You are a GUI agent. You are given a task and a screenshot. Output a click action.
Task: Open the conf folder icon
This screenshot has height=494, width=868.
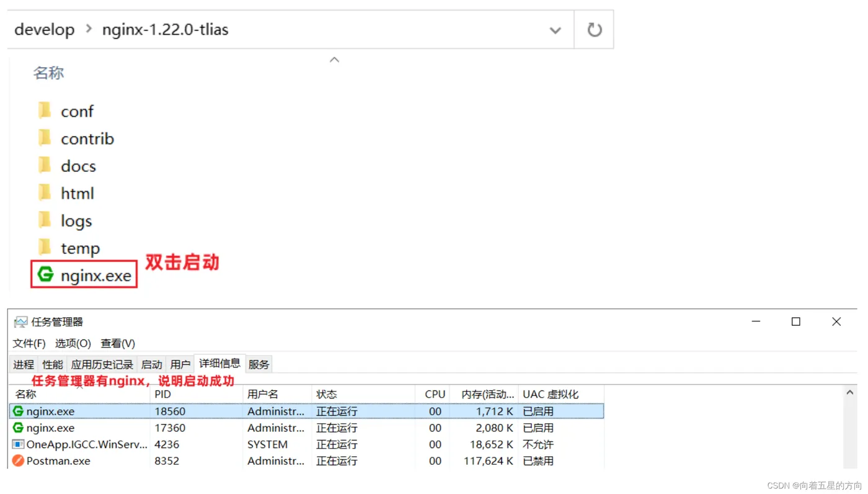tap(45, 111)
